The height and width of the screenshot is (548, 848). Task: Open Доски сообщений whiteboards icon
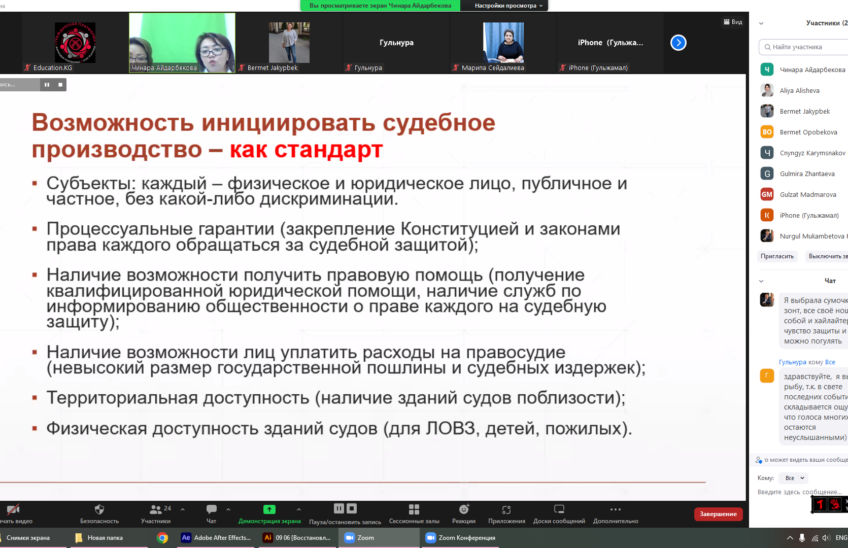click(559, 510)
